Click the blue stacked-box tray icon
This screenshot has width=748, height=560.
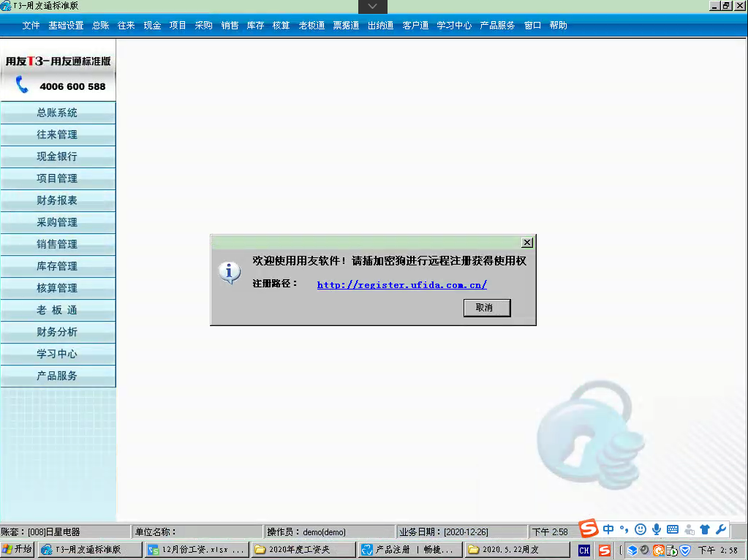click(x=632, y=550)
